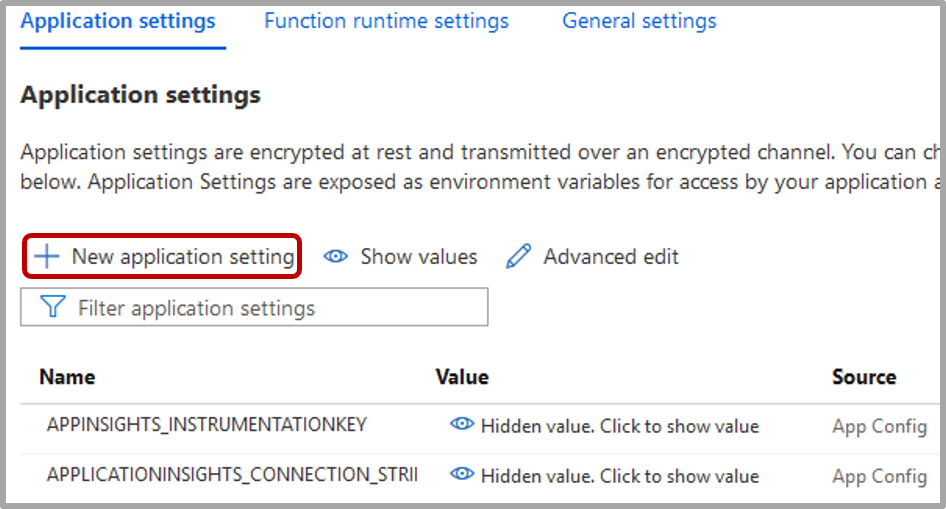Click the pencil icon for Advanced edit
Image resolution: width=946 pixels, height=509 pixels.
coord(518,257)
